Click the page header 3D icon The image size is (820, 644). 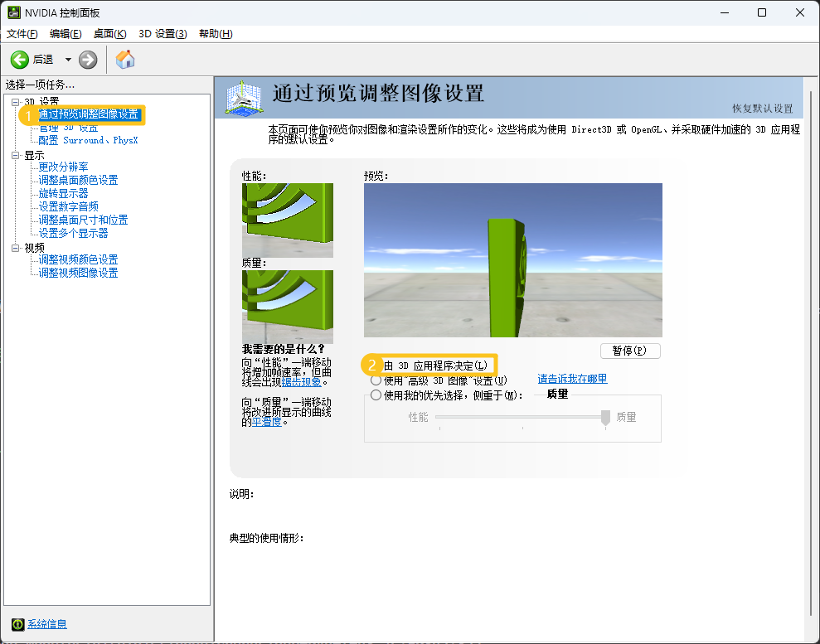[x=244, y=98]
